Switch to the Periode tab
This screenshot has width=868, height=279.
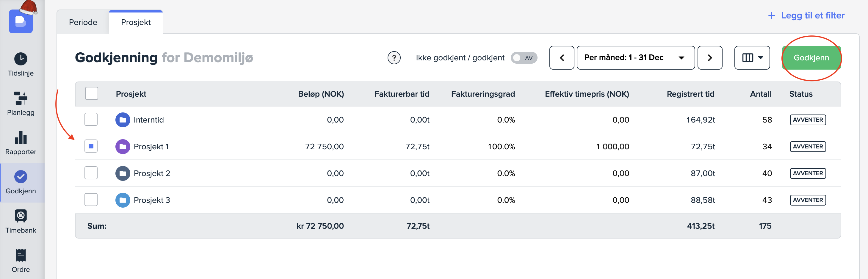[83, 22]
